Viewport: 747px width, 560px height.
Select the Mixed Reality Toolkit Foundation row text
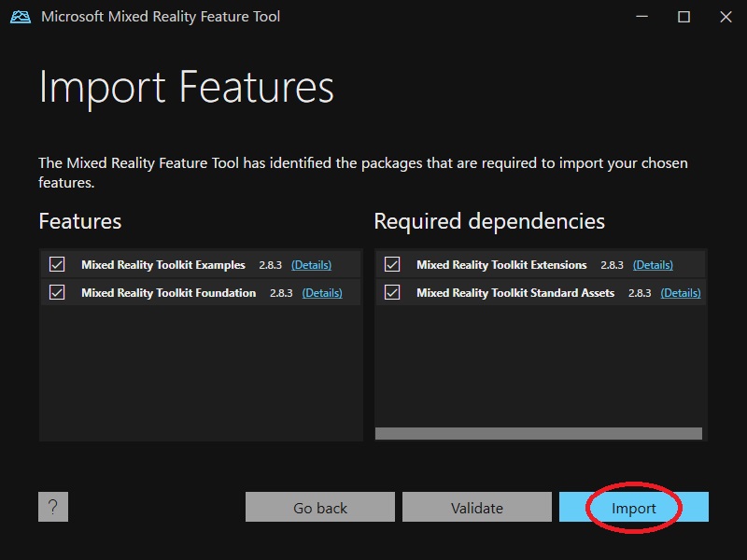coord(169,293)
